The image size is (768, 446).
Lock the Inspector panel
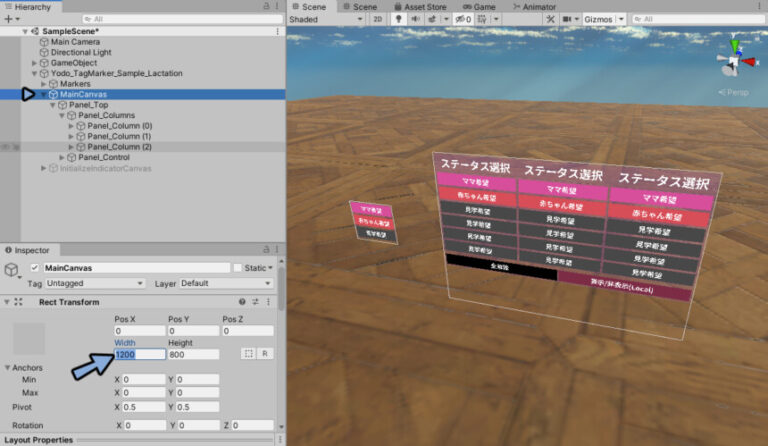(266, 249)
